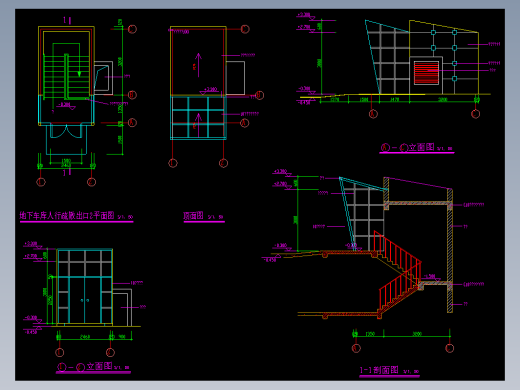Image resolution: width=520 pixels, height=390 pixels.
Task: Select the 地下车库人行疏散出口 平面图 title
Action: coord(67,215)
